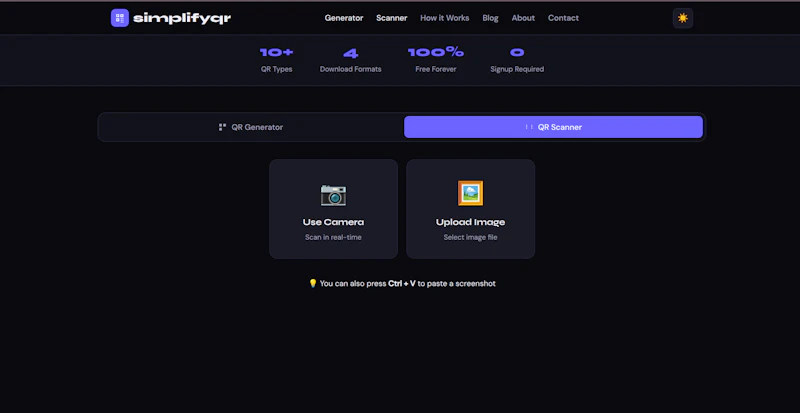
Task: Open the Scanner nav link
Action: 391,18
